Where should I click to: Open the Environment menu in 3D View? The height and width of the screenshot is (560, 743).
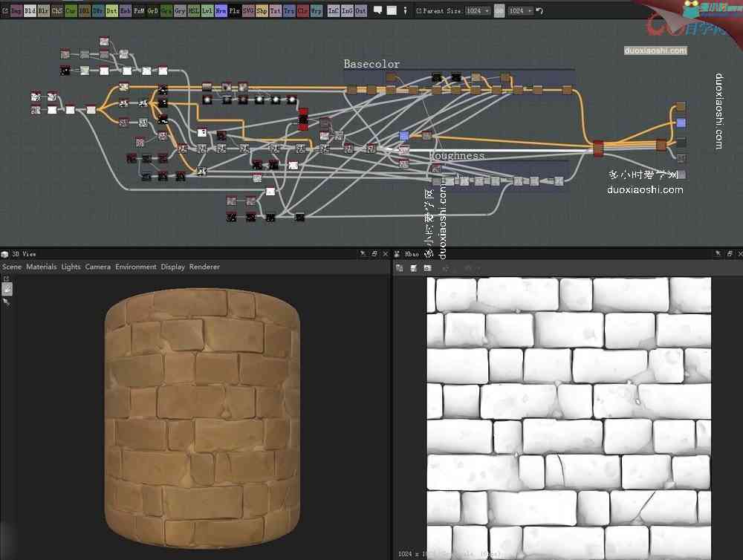[x=135, y=267]
